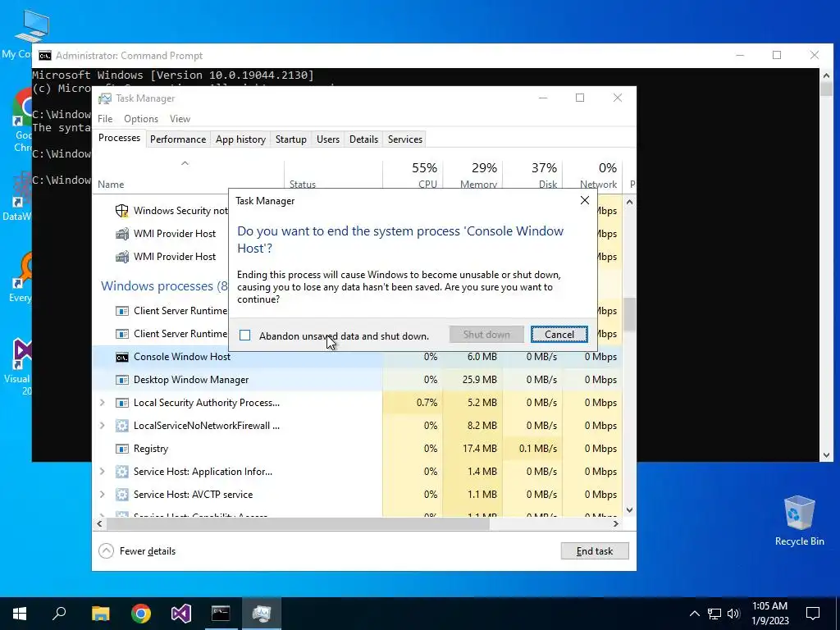The image size is (840, 630).
Task: Select the Registry process row
Action: pos(358,449)
